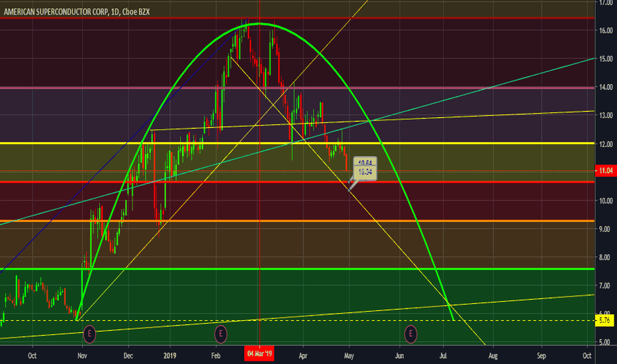Click the Feb time axis label
This screenshot has height=364, width=617.
pyautogui.click(x=216, y=356)
